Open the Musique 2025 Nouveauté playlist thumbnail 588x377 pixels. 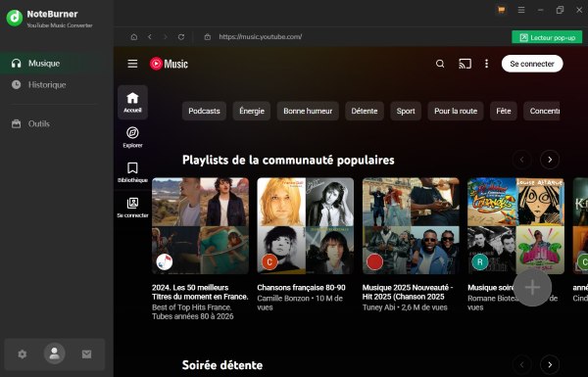(x=411, y=226)
